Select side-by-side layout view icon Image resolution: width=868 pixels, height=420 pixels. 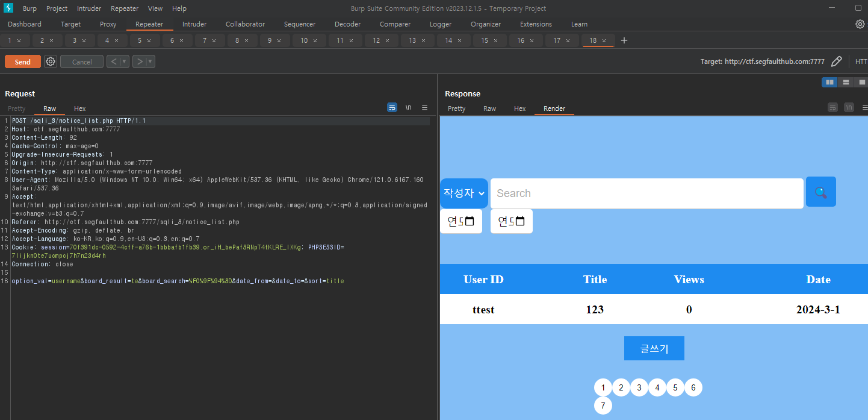pyautogui.click(x=829, y=82)
